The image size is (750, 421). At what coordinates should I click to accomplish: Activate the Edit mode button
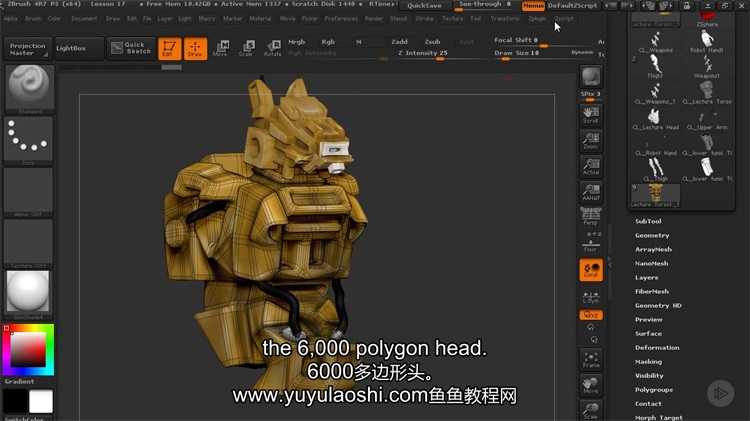[x=169, y=48]
